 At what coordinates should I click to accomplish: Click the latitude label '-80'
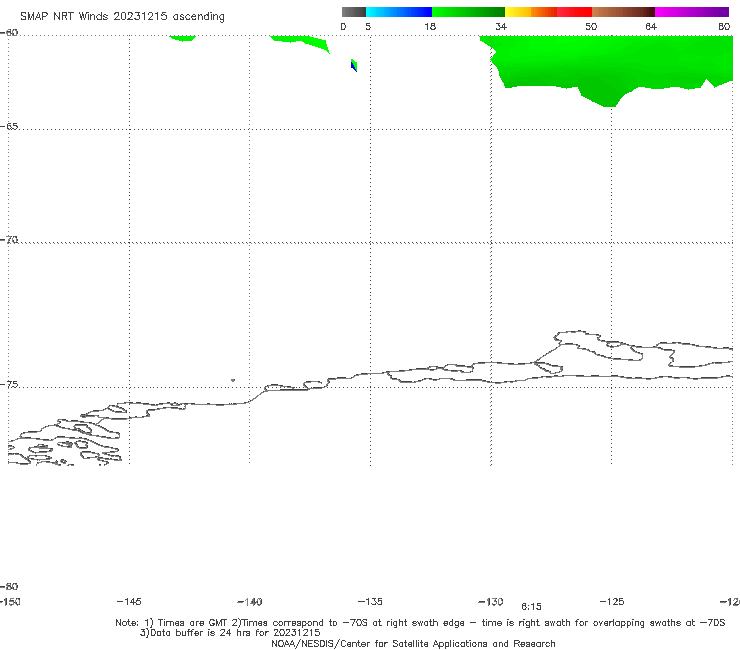(x=9, y=586)
